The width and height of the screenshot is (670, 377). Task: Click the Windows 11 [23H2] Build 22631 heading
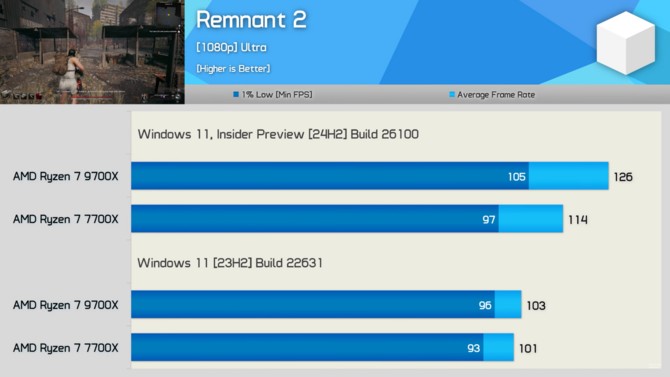tap(230, 262)
